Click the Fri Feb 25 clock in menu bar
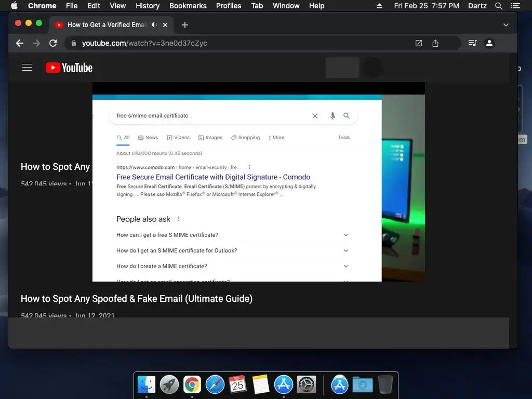532x399 pixels. pos(427,6)
